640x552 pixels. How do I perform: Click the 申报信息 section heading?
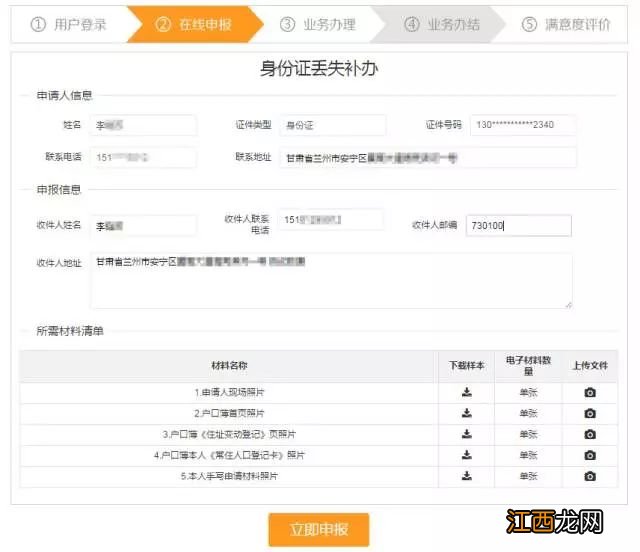[x=59, y=190]
